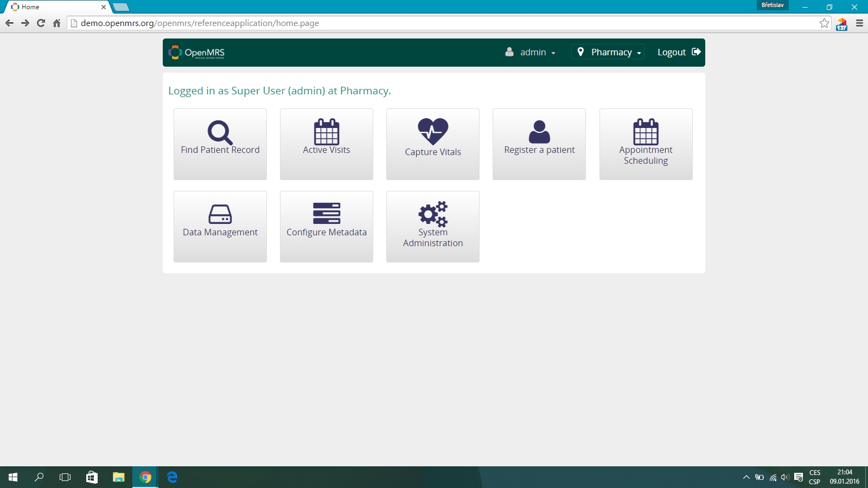Go back with browser back arrow

point(9,23)
